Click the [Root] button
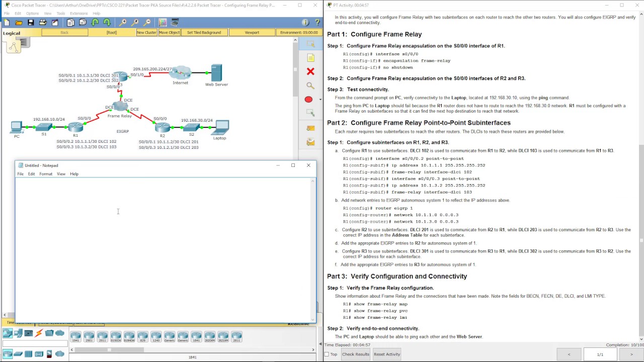 tap(111, 32)
